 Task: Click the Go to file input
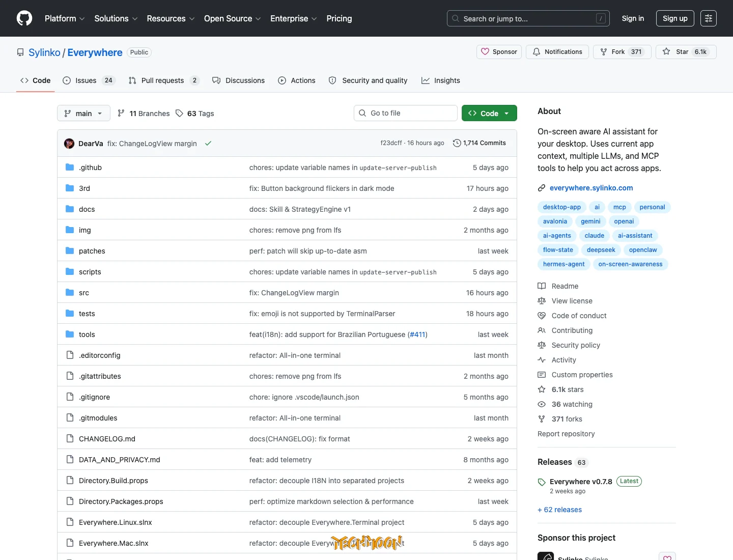click(406, 113)
